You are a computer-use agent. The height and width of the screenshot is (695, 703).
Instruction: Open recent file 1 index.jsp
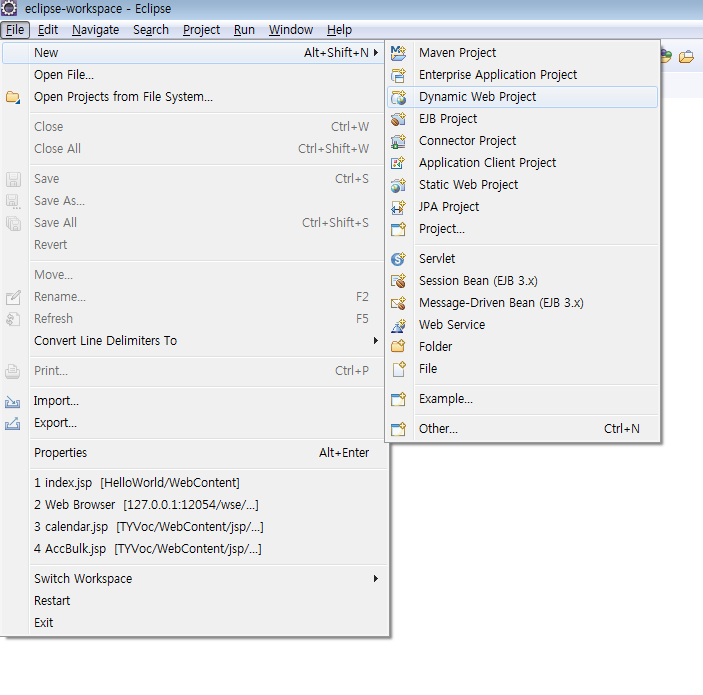coord(193,483)
